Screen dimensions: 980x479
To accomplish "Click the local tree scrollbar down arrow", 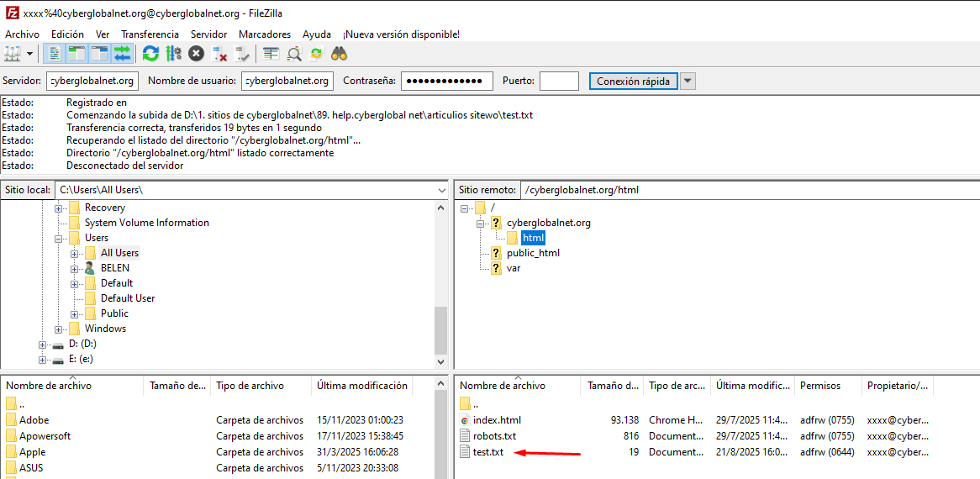I will [441, 361].
